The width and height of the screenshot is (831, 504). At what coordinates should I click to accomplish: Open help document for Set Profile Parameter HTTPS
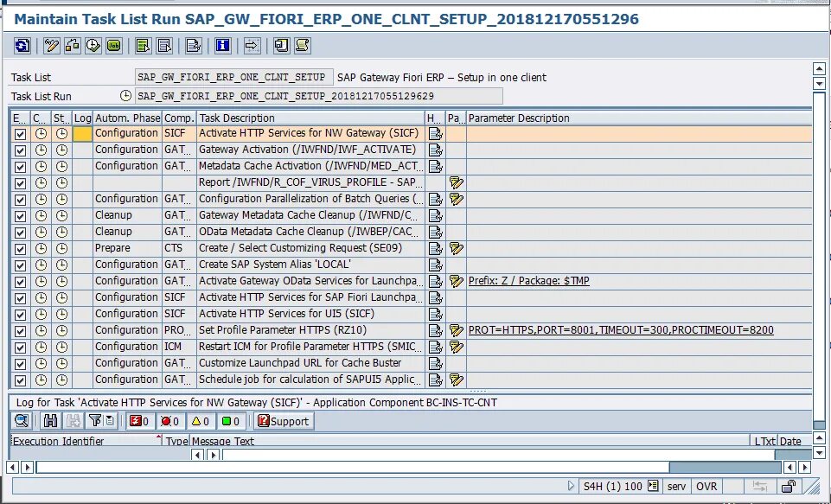[x=435, y=331]
